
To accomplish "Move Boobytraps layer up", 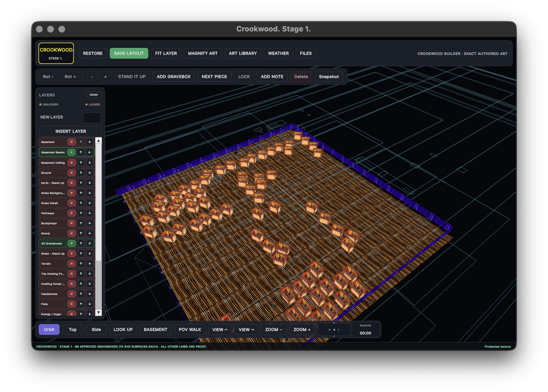I will coord(81,223).
